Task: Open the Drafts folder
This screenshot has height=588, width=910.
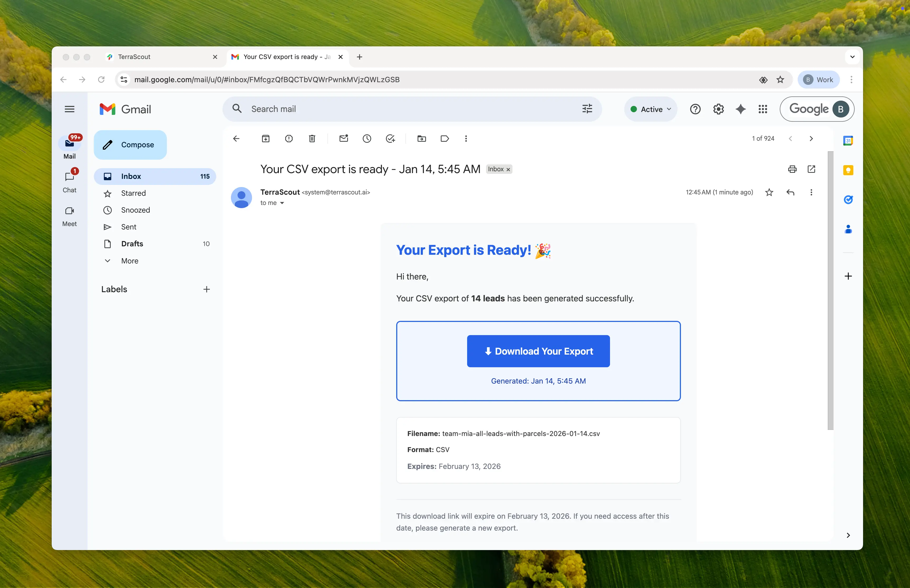Action: tap(132, 244)
